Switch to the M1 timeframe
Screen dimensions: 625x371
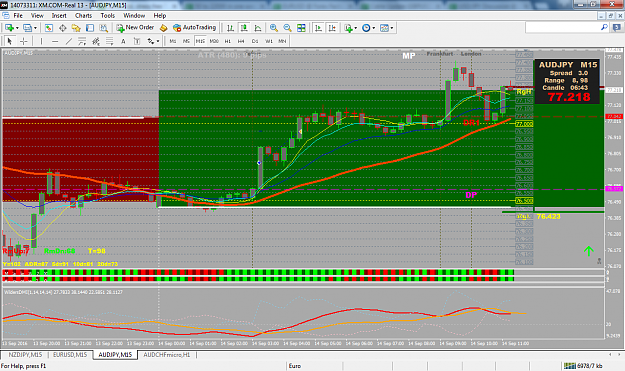point(173,41)
